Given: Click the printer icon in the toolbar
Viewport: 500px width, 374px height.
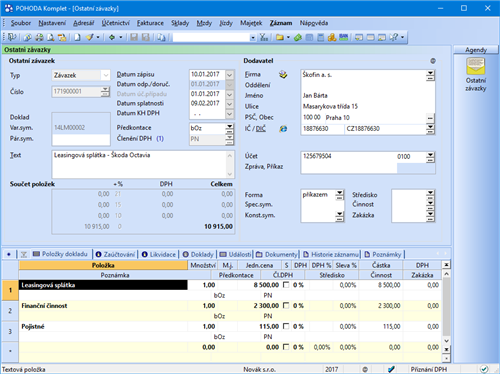Looking at the screenshot, I should tap(39, 37).
